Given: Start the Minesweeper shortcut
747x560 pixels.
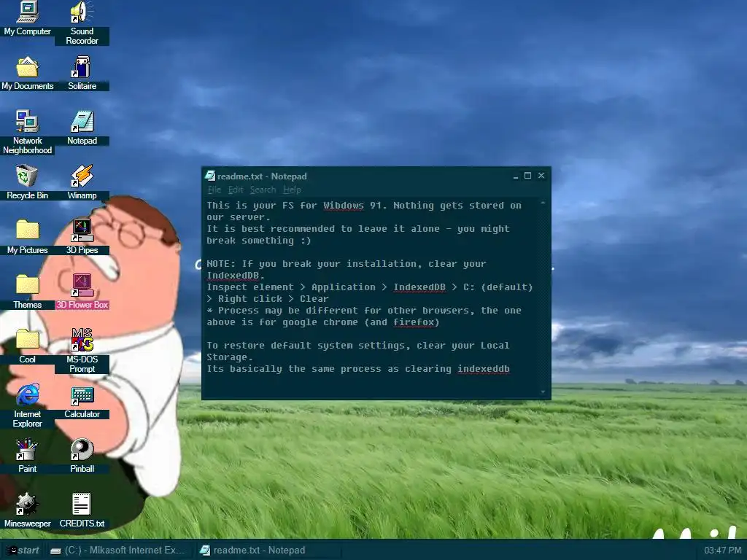Looking at the screenshot, I should (27, 510).
